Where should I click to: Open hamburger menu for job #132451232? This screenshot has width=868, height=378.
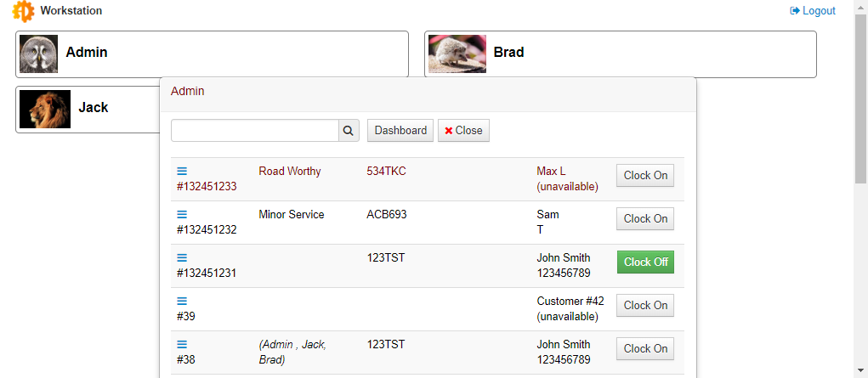pos(182,214)
